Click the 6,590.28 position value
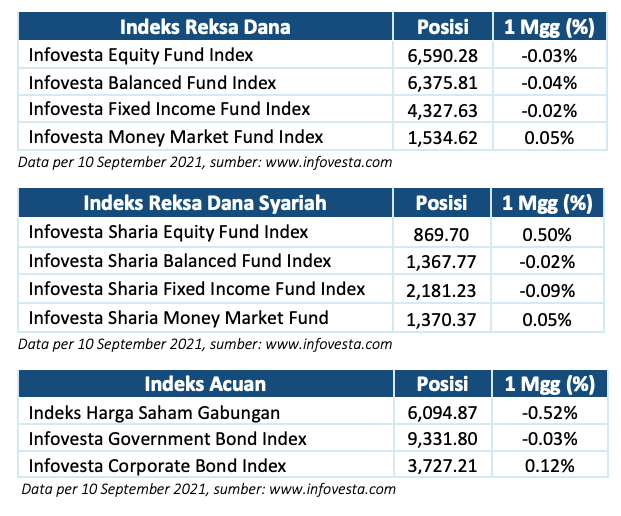The image size is (621, 516). click(x=442, y=56)
